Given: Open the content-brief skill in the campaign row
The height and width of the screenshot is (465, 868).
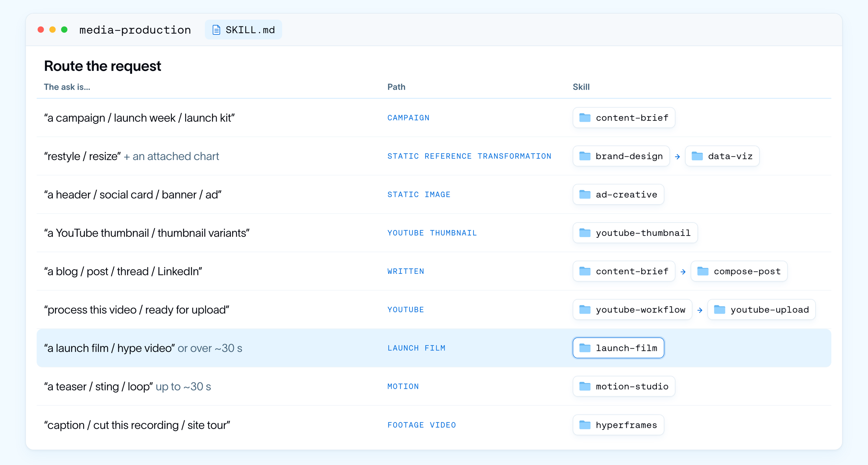Looking at the screenshot, I should coord(624,118).
